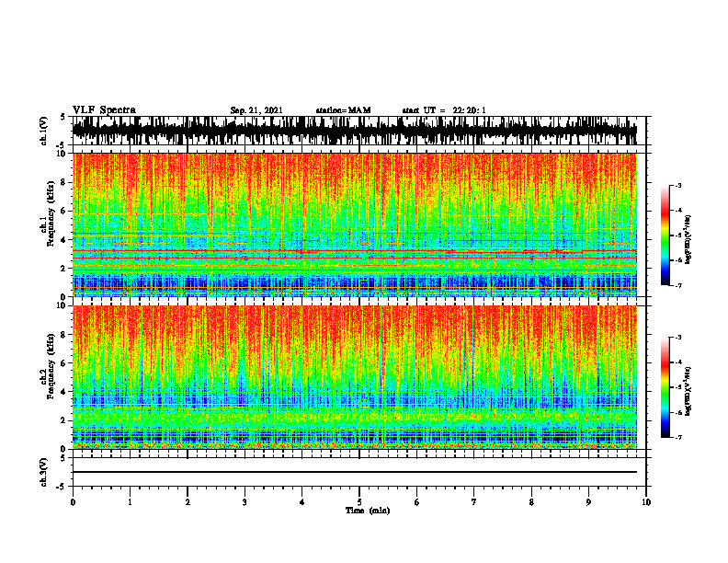
Task: Click inside the ch.2 spectrogram panel
Action: click(355, 377)
